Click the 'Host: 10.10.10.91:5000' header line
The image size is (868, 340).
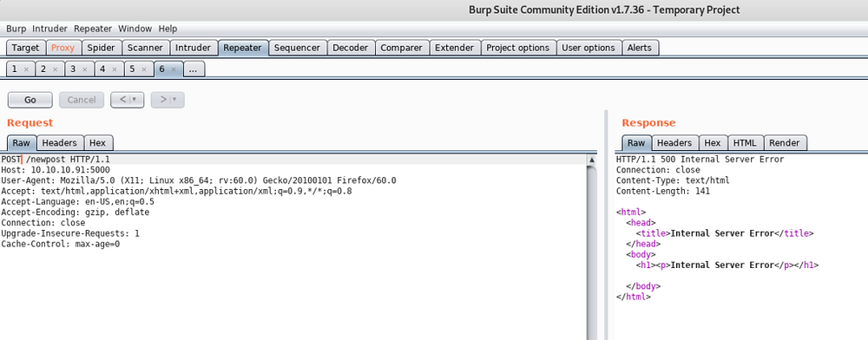[x=56, y=170]
